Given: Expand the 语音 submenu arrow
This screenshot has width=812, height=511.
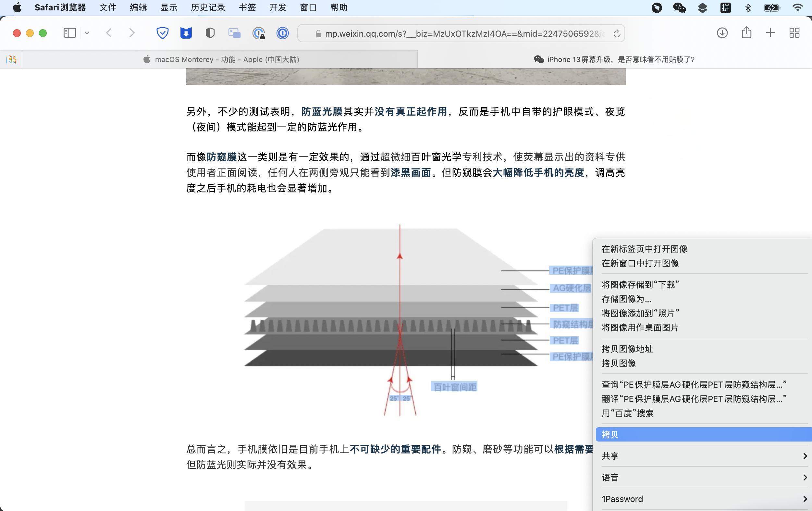Looking at the screenshot, I should 805,478.
